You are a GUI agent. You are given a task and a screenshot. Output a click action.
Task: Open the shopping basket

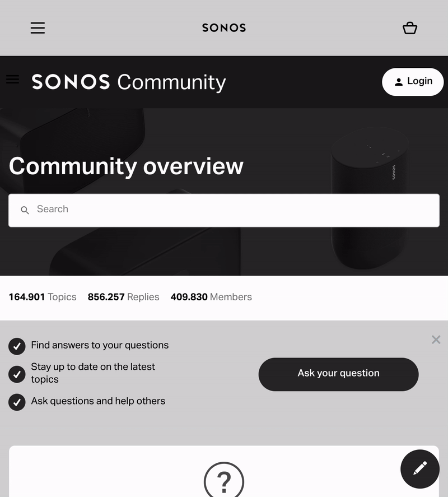click(x=410, y=28)
